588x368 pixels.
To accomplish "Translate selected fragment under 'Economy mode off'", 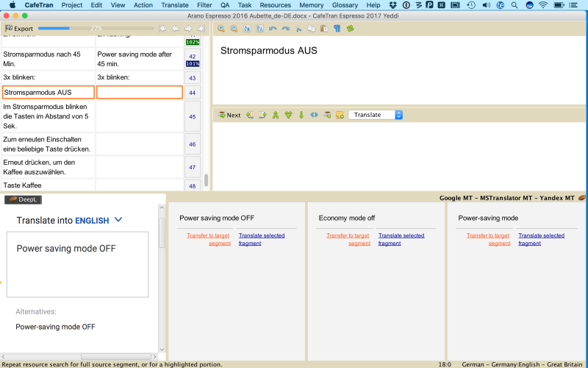I will tap(401, 239).
